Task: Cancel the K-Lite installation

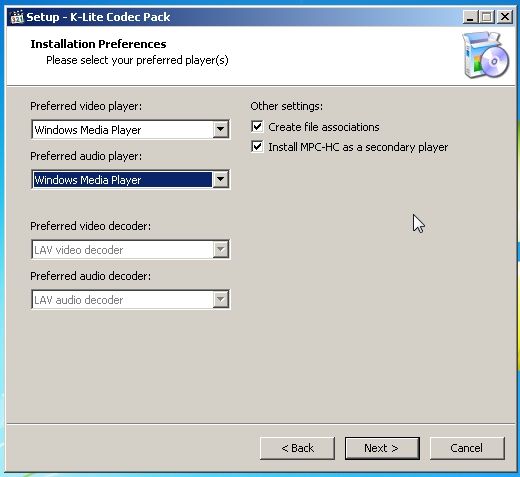Action: (467, 448)
